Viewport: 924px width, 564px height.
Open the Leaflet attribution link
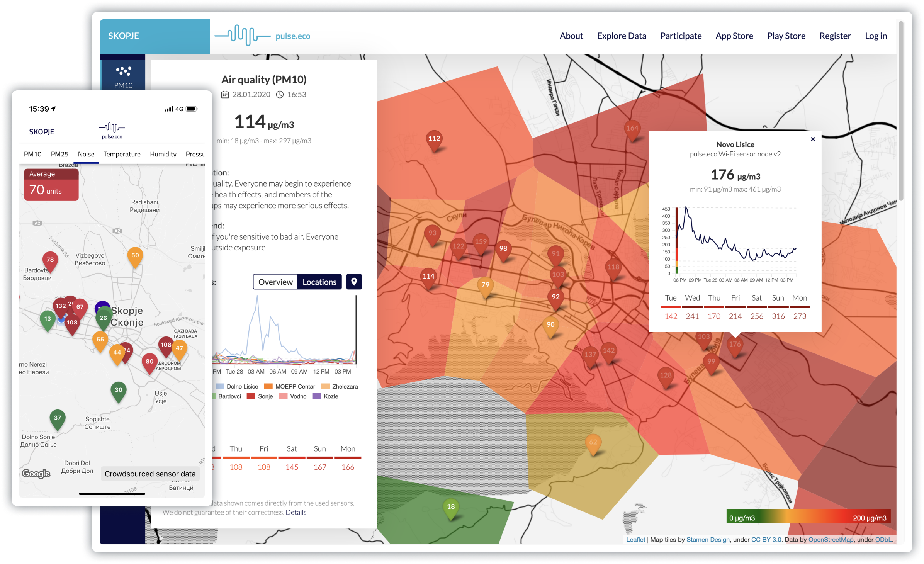click(635, 540)
